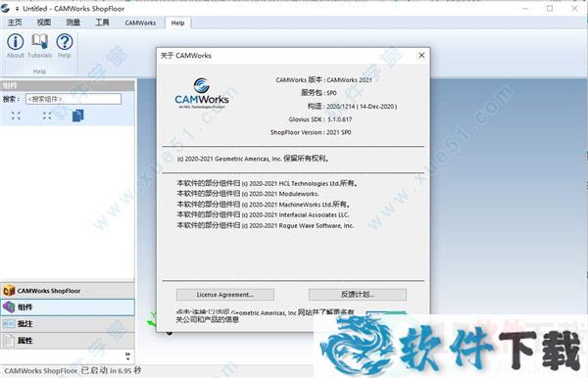Screen dimensions: 588x378
Task: Click the 'CAMWorks 2021' version text
Action: pos(349,79)
